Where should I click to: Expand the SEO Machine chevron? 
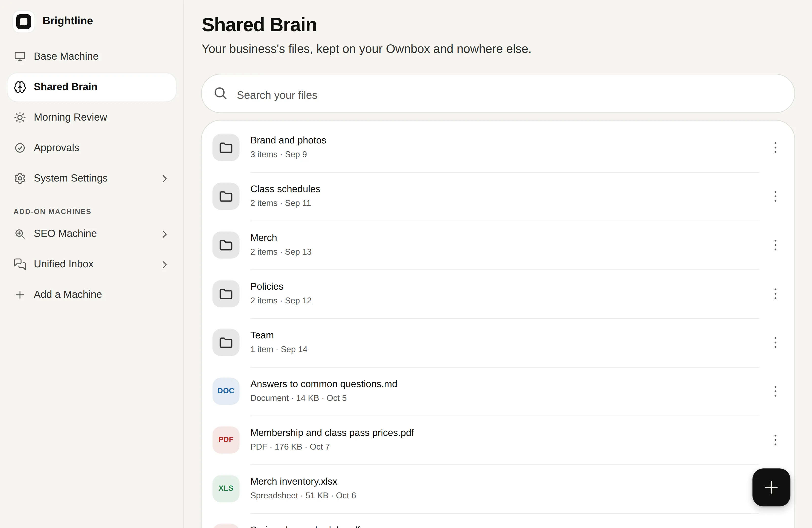(164, 234)
